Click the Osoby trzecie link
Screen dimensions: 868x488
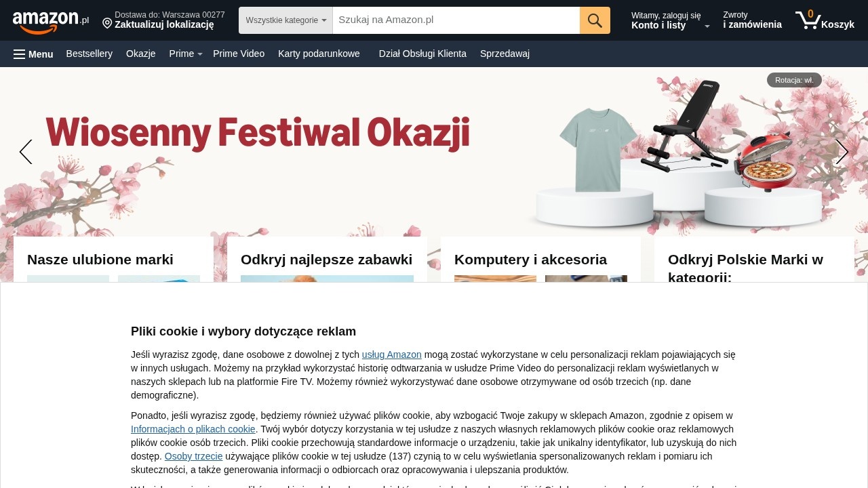(193, 456)
